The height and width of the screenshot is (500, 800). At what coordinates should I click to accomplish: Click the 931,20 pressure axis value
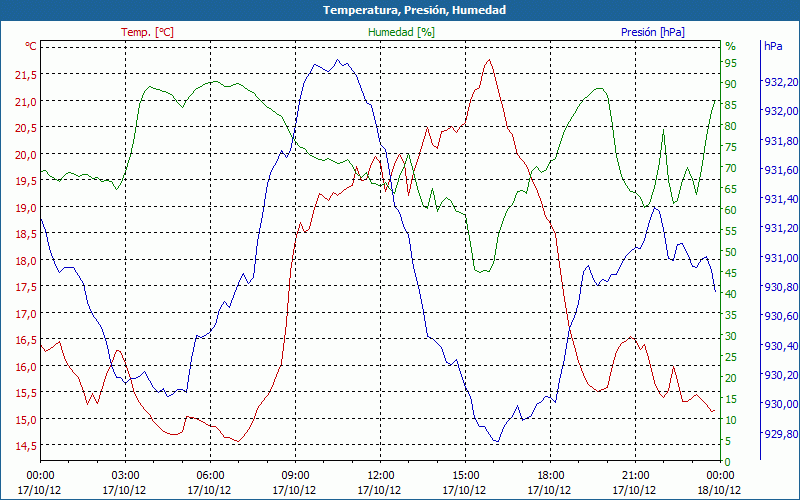coord(781,229)
